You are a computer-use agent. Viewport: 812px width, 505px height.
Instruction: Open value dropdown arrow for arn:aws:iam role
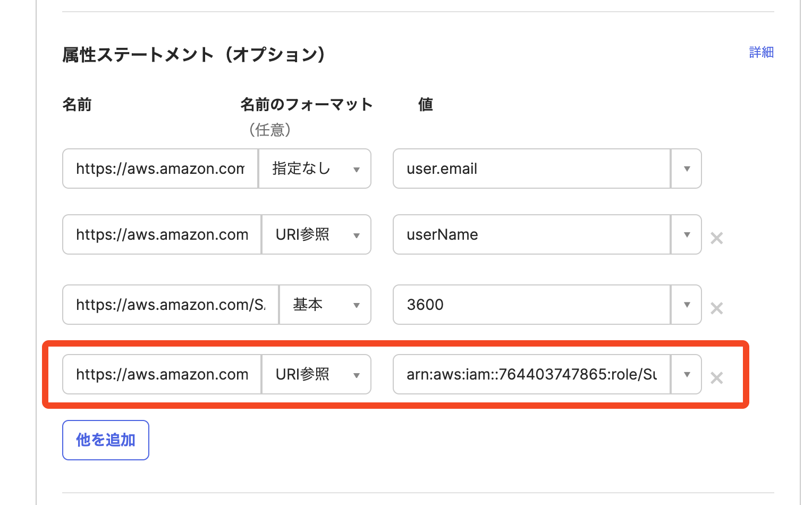point(687,374)
